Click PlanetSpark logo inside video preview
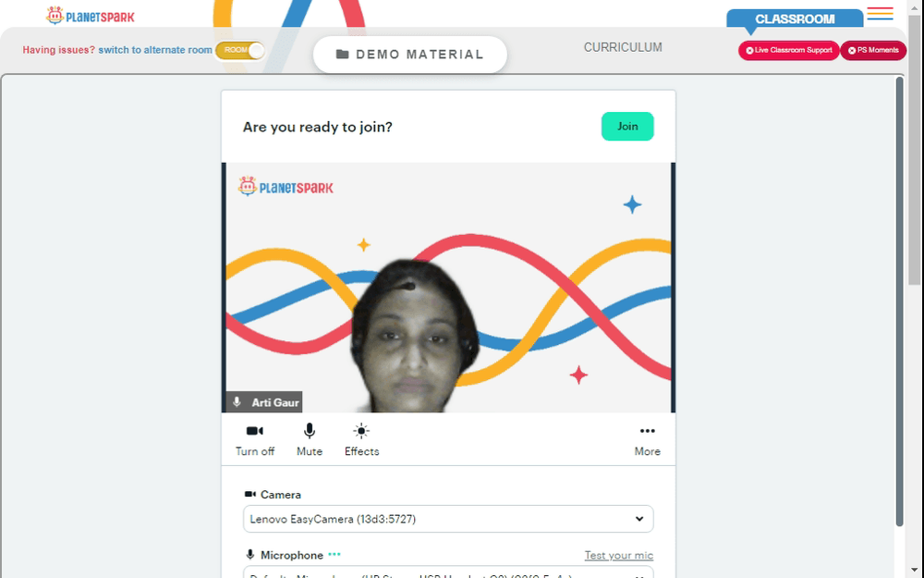 pos(286,187)
